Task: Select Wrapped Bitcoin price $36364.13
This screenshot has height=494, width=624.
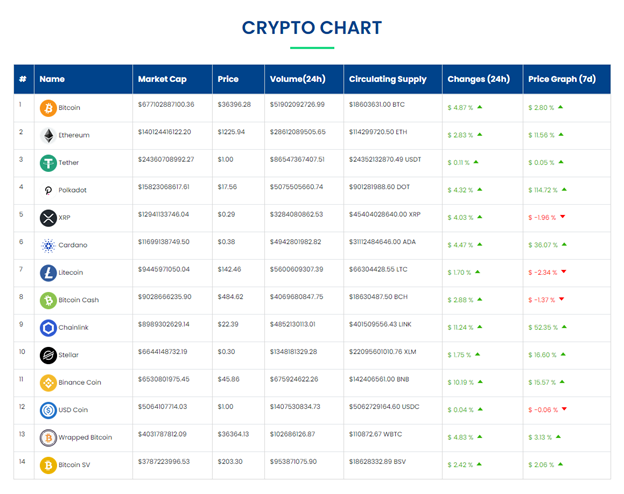Action: pos(233,434)
